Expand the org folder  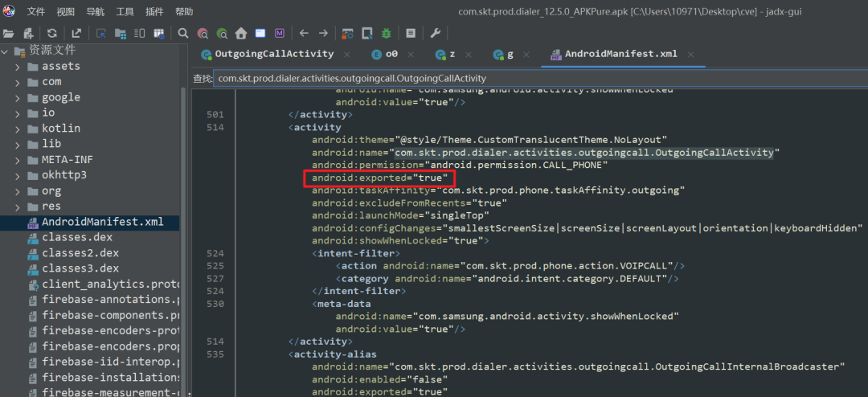[18, 191]
